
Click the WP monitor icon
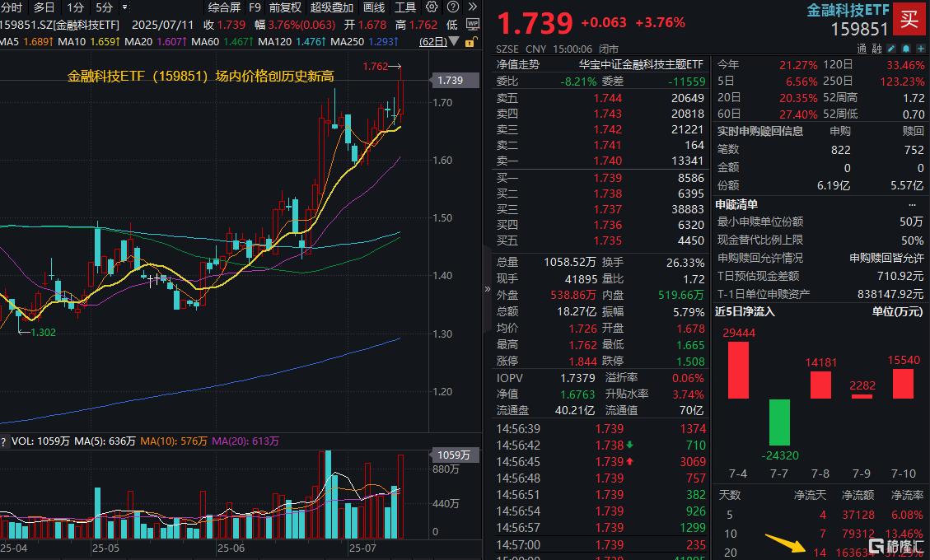coord(473,25)
